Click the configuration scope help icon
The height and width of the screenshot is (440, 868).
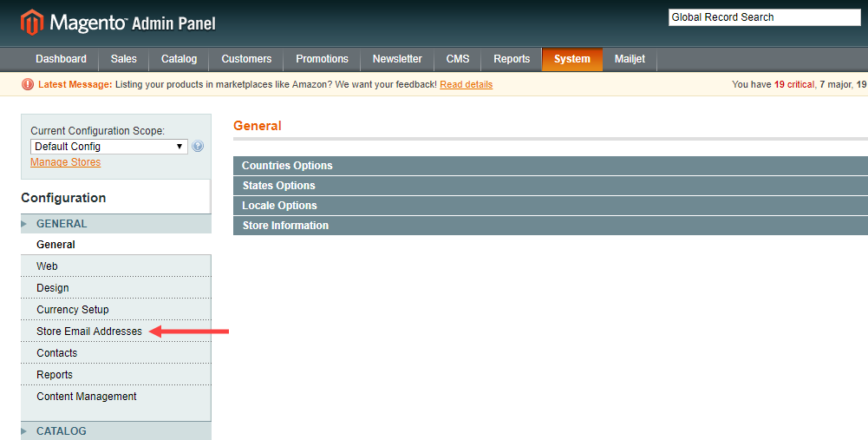(x=198, y=147)
